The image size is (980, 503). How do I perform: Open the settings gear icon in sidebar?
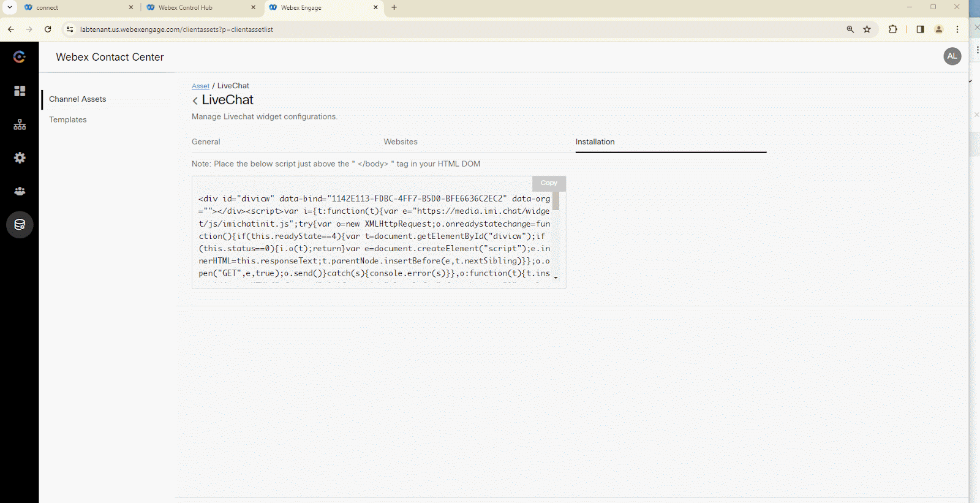coord(20,157)
